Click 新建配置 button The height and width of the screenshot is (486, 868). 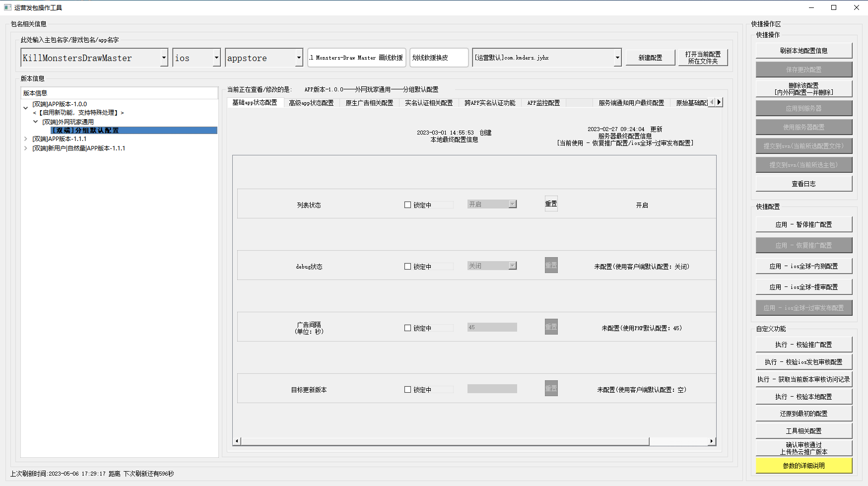point(650,58)
